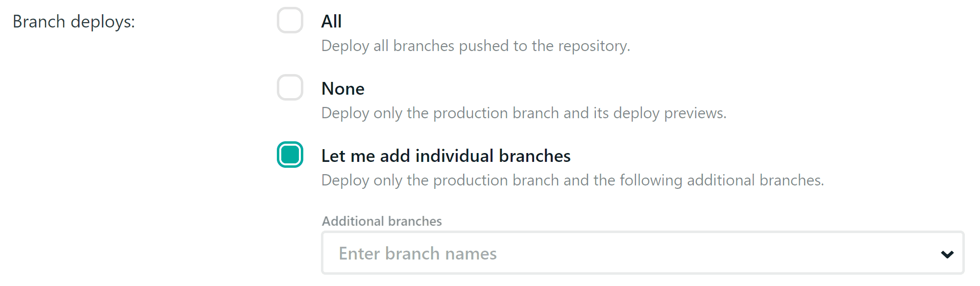Click the teal selected radio indicator

[290, 155]
